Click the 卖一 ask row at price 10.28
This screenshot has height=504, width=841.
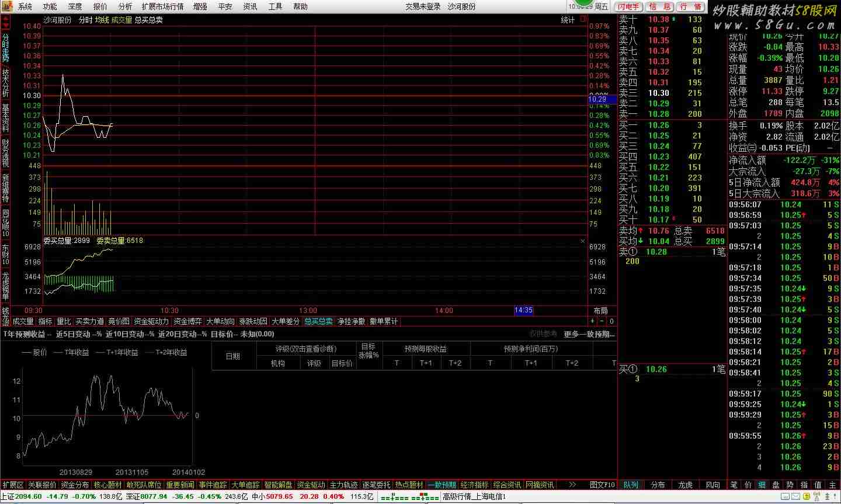coord(672,114)
